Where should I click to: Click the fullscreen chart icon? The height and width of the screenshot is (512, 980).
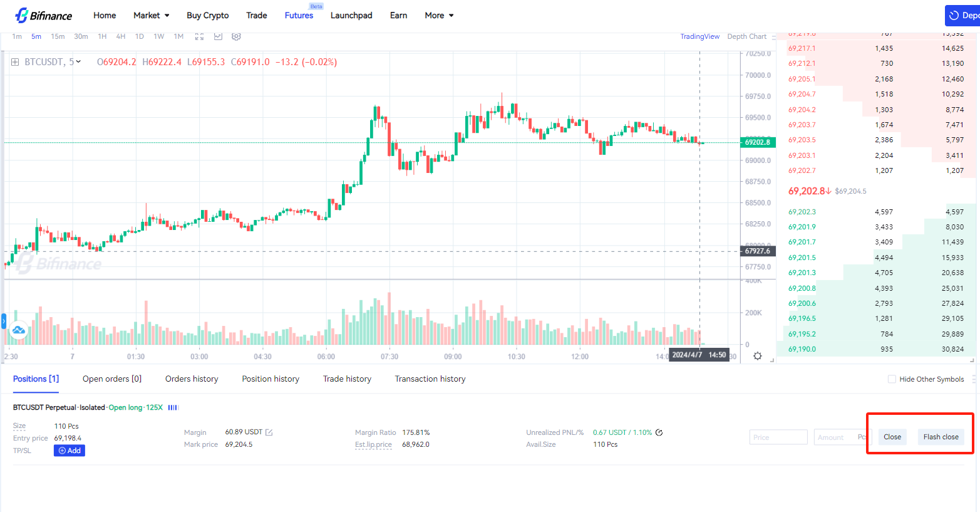coord(199,36)
